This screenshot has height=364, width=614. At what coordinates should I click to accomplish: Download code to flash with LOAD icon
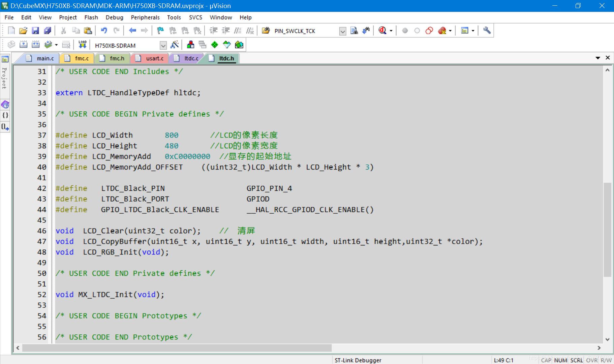(x=82, y=44)
